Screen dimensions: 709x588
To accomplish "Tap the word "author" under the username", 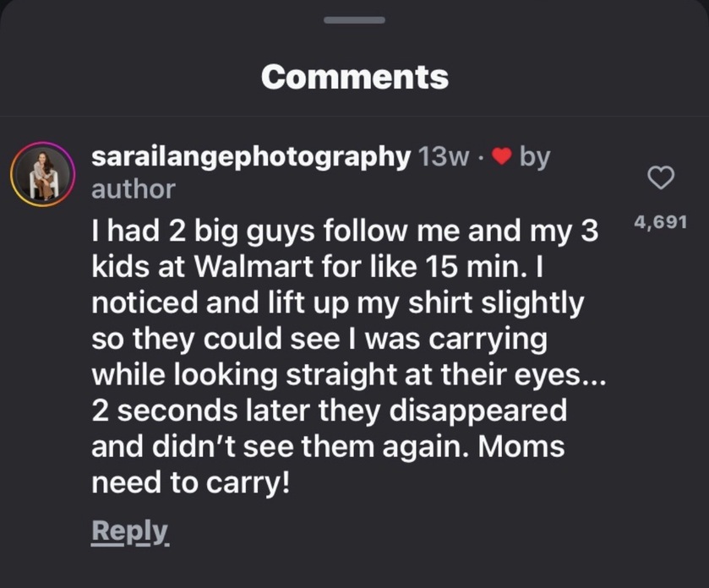I will [133, 188].
